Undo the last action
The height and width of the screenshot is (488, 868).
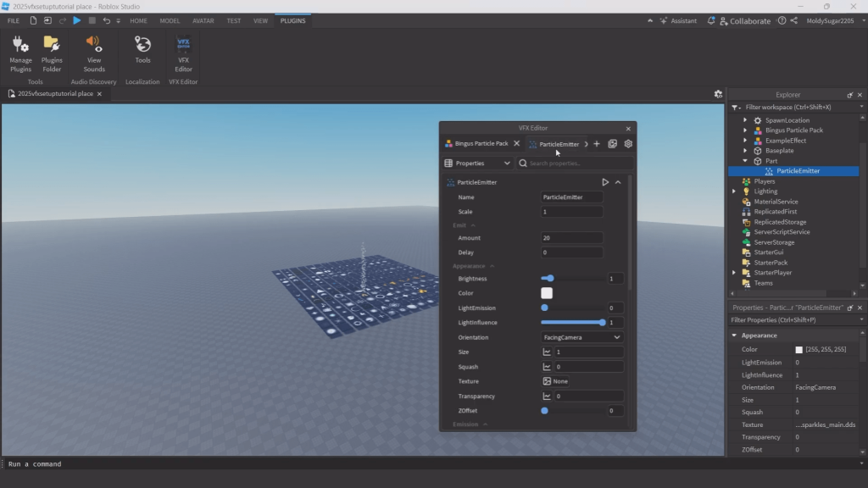106,20
